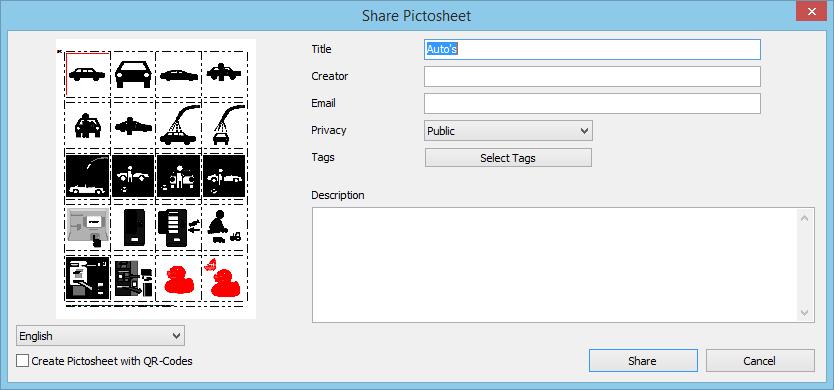Open the Privacy dropdown set to Public
The width and height of the screenshot is (834, 390).
[508, 131]
